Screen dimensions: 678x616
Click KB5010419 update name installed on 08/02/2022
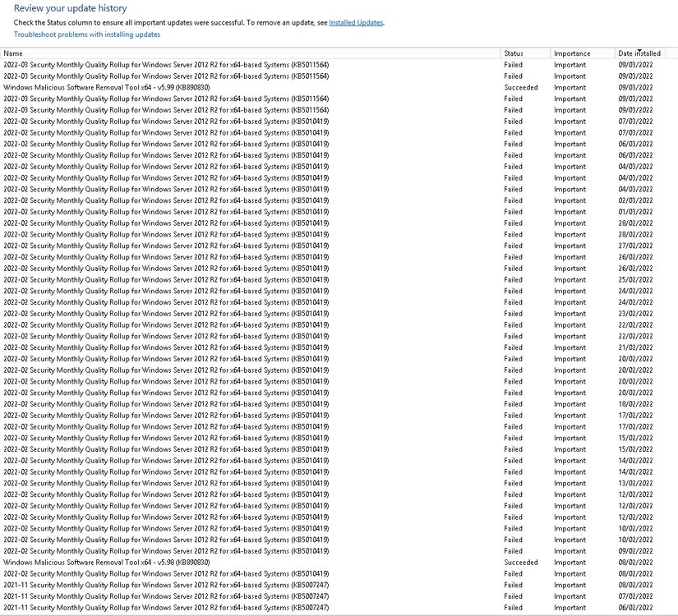[x=166, y=573]
